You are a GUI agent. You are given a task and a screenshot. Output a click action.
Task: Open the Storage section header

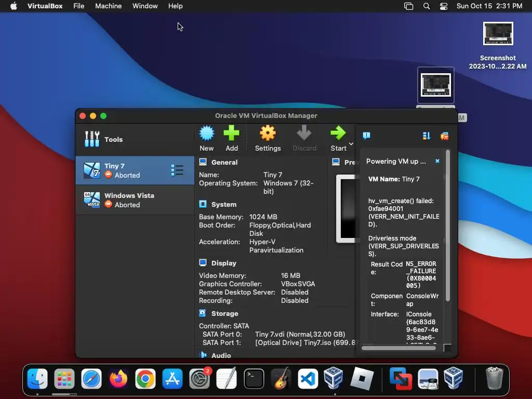pos(224,313)
